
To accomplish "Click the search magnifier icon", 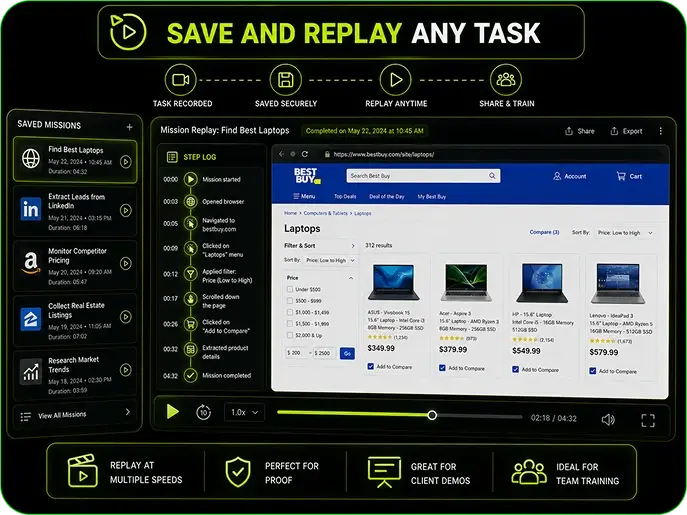I will pyautogui.click(x=492, y=176).
